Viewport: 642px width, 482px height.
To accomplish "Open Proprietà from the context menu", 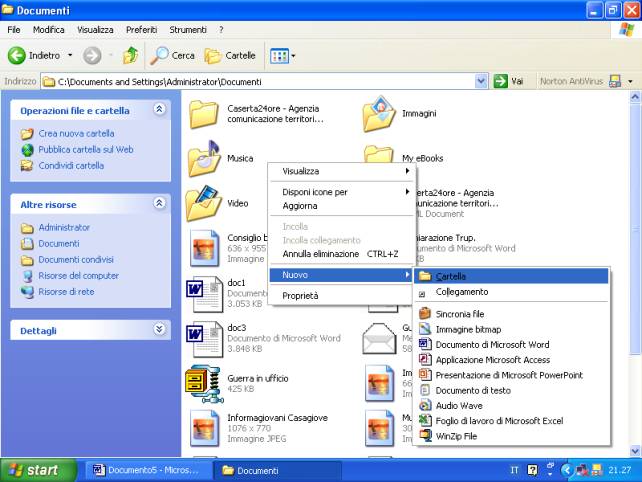I will (x=341, y=296).
